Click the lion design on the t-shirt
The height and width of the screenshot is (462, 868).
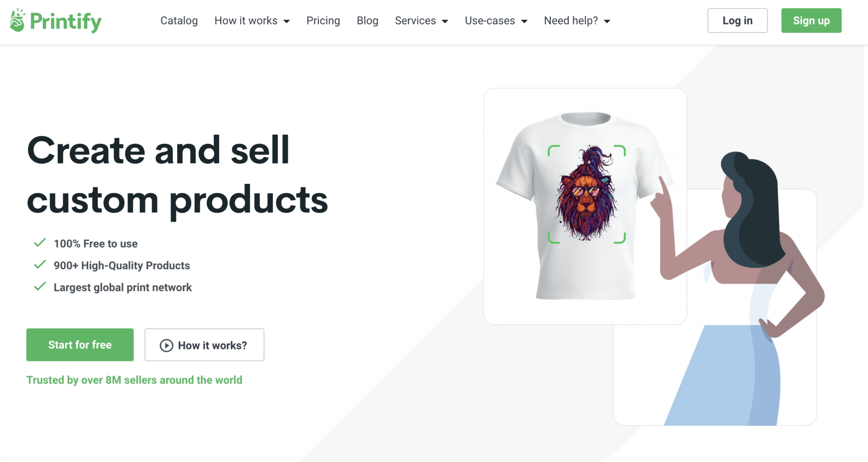[586, 193]
